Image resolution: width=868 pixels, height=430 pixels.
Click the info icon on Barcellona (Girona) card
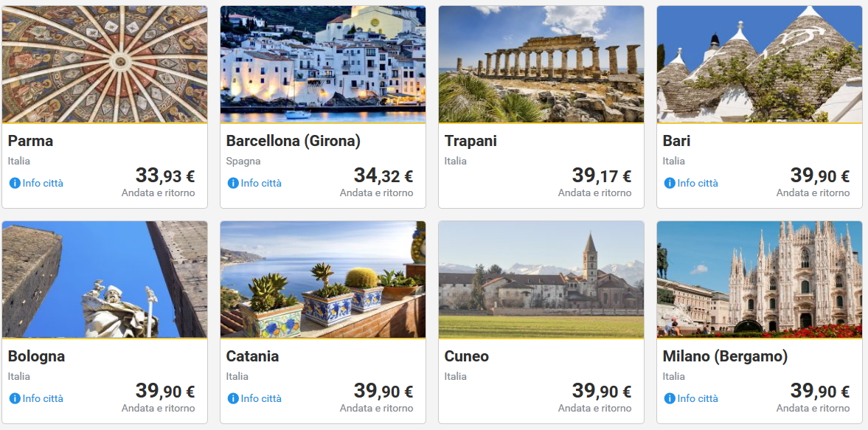(x=233, y=183)
